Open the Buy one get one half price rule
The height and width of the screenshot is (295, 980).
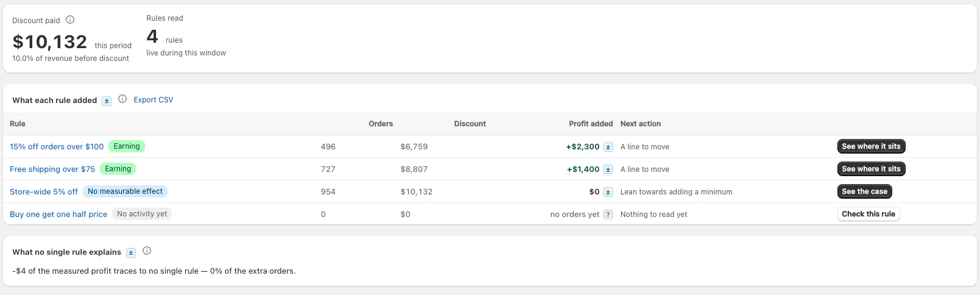click(59, 215)
